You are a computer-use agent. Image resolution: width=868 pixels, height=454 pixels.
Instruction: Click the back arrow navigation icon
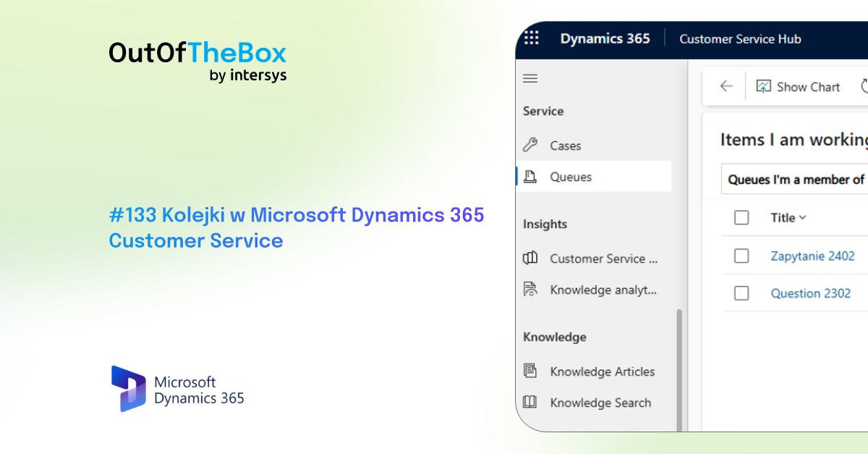[x=726, y=85]
